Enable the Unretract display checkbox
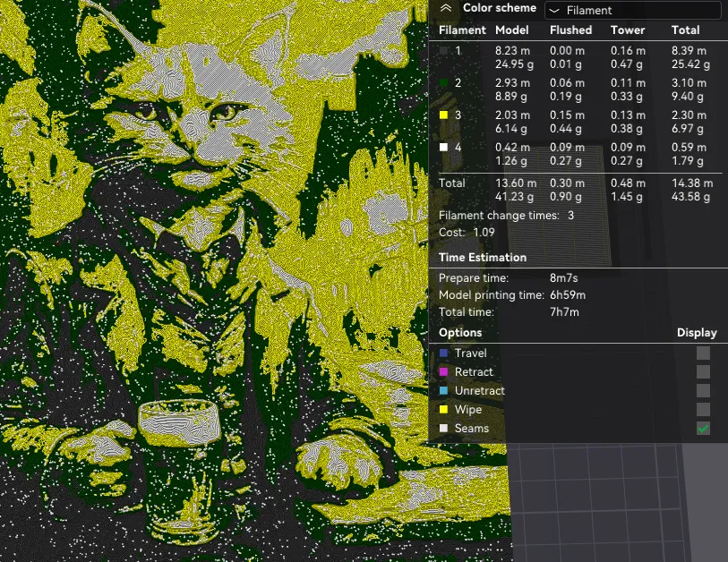 [703, 391]
